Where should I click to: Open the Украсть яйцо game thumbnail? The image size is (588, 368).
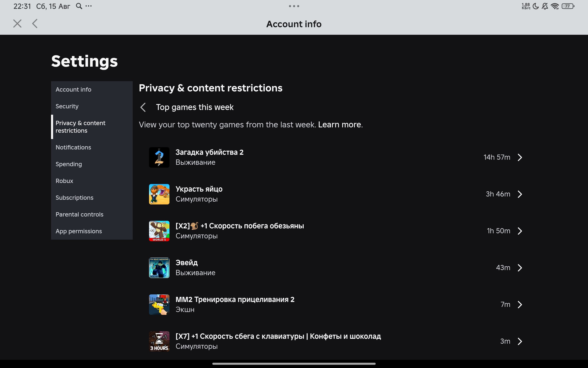click(x=159, y=194)
